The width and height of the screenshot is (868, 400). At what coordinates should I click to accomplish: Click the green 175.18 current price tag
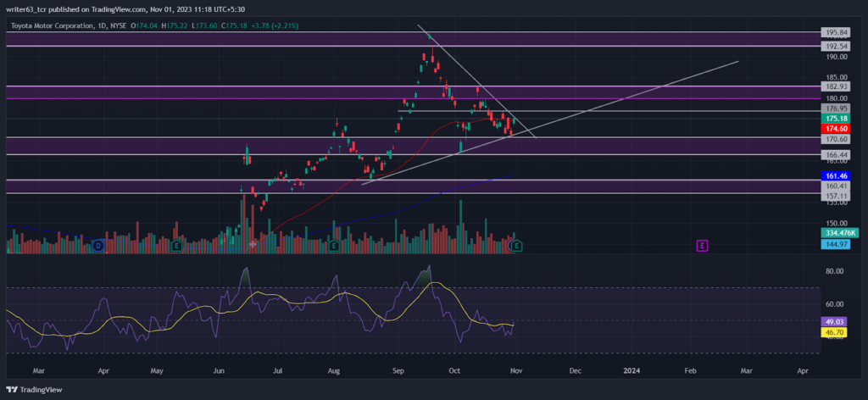[x=836, y=119]
